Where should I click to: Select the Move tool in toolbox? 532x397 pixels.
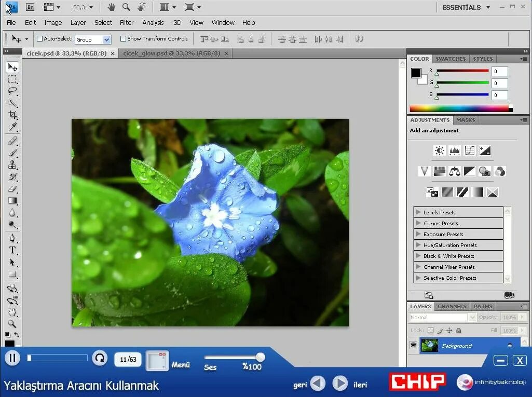pos(12,67)
